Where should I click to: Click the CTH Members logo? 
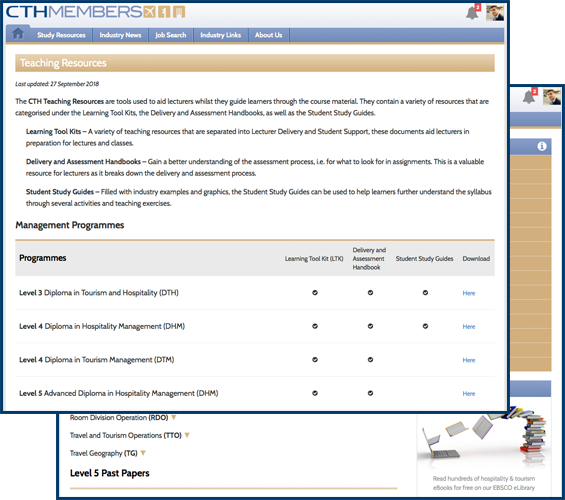point(95,12)
